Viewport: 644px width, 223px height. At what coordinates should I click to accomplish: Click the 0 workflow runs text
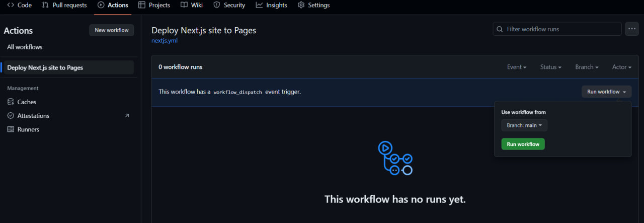click(181, 67)
